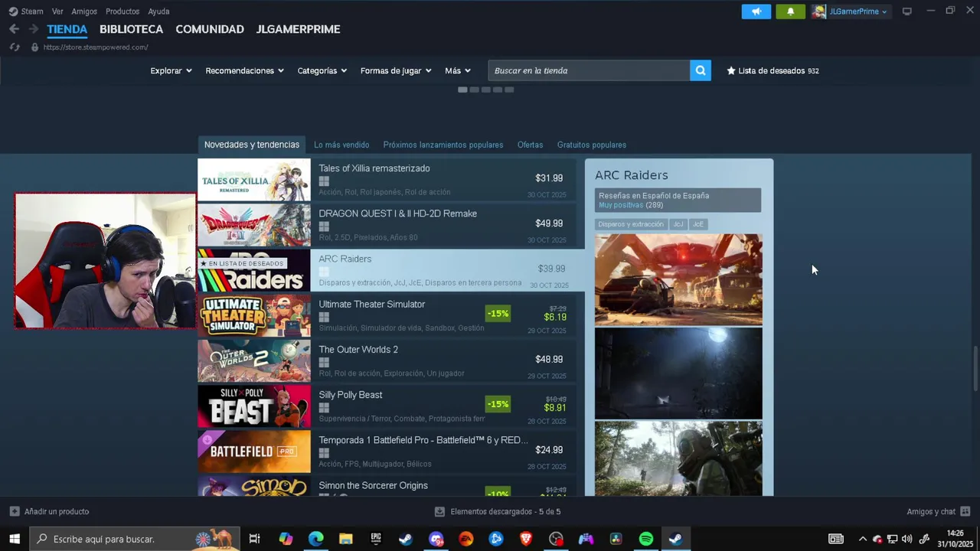Expand the Recomendaciones dropdown
The height and width of the screenshot is (551, 980).
pyautogui.click(x=244, y=70)
